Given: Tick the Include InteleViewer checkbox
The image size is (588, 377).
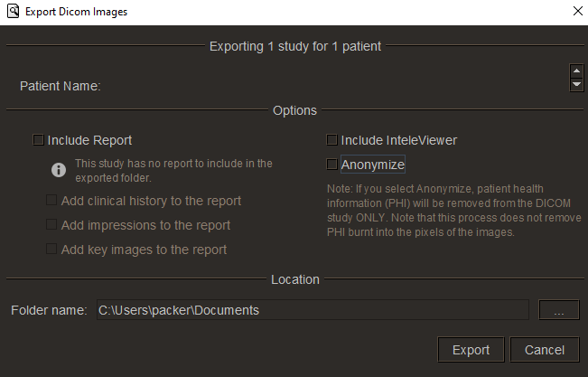Looking at the screenshot, I should 331,140.
